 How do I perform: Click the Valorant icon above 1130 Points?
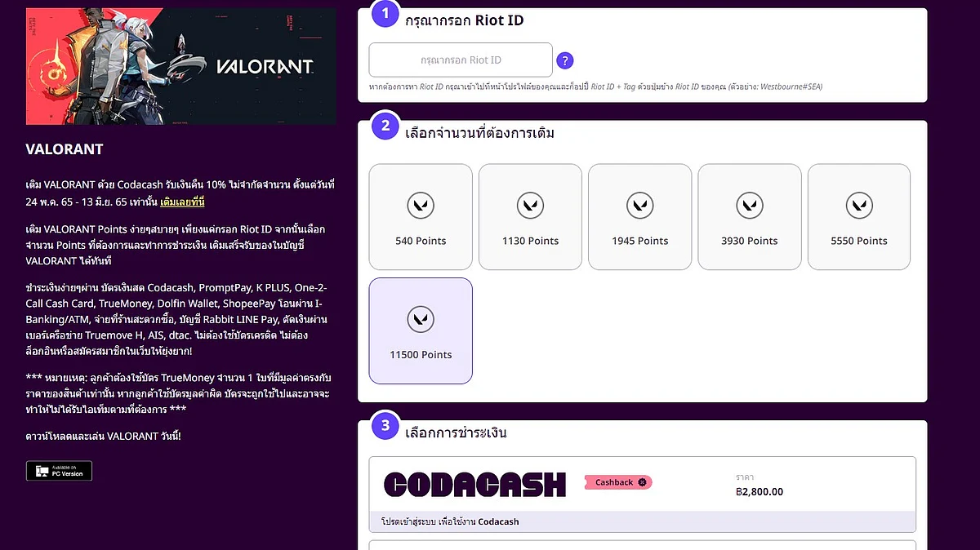click(x=530, y=206)
